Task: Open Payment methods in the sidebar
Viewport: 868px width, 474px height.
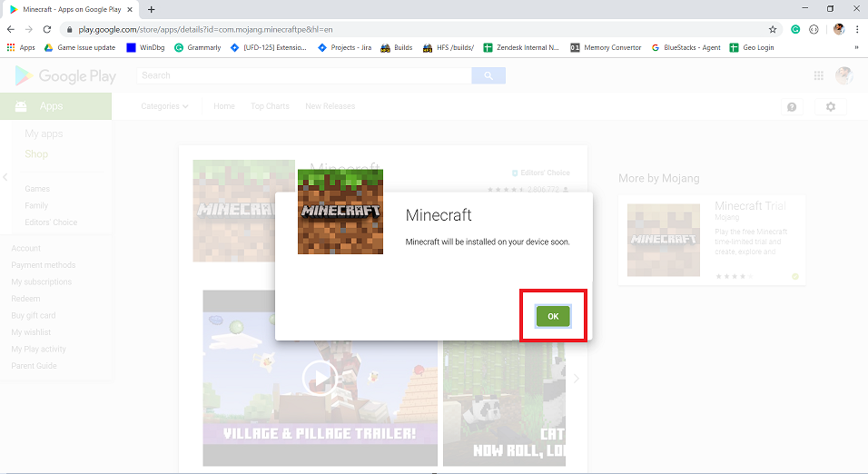Action: 44,265
